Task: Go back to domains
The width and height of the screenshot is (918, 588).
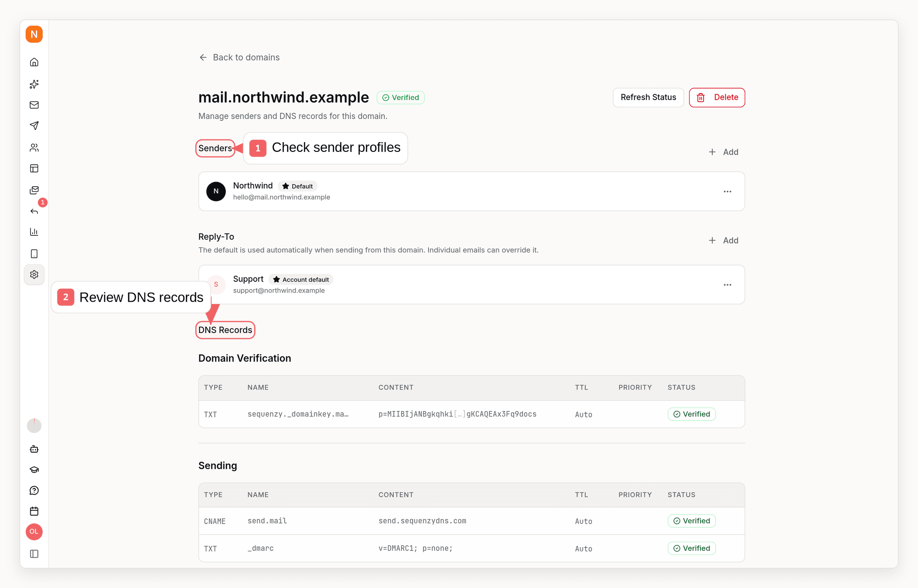Action: [x=239, y=57]
